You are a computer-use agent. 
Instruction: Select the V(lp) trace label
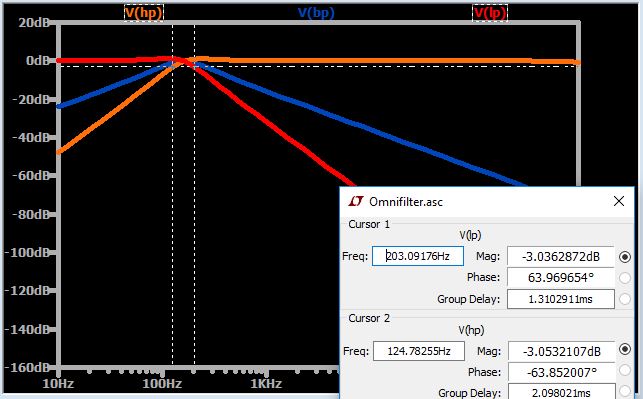pyautogui.click(x=490, y=13)
